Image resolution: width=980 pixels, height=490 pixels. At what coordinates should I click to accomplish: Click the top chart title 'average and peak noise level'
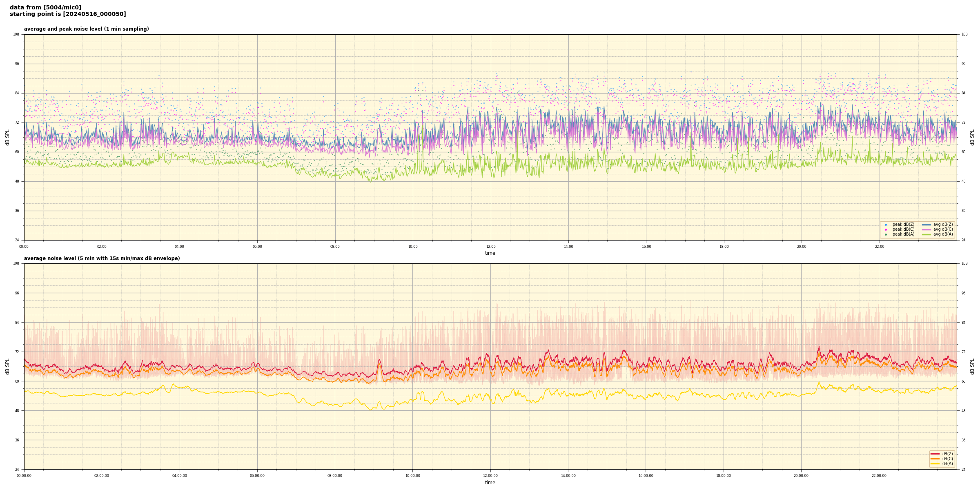point(86,29)
